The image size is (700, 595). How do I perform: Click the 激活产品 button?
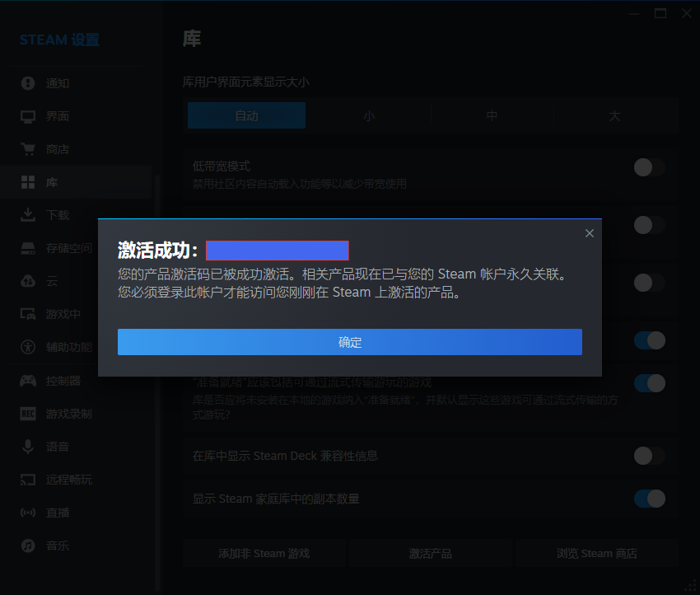click(431, 554)
